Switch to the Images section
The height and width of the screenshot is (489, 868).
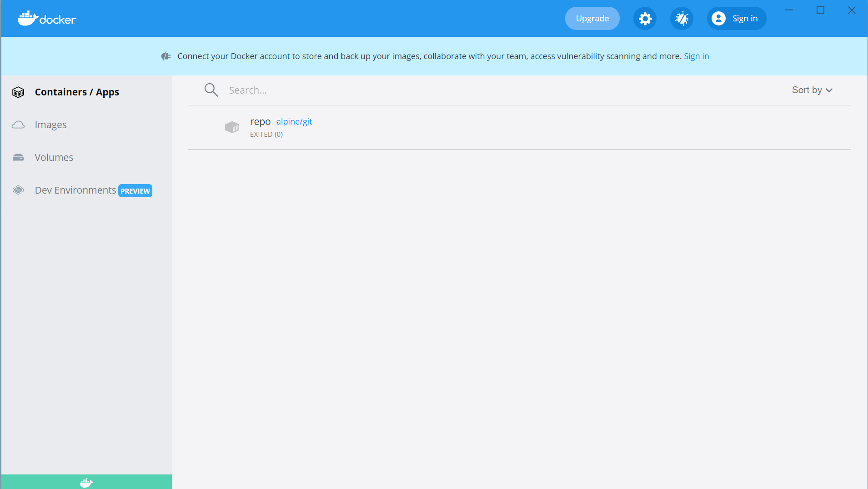point(50,125)
